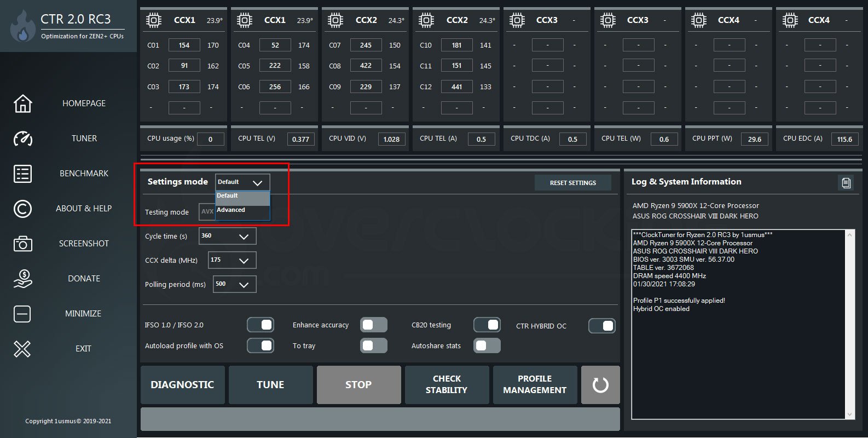Screen dimensions: 868x438
Task: Open the Cycle time dropdown
Action: pos(228,236)
